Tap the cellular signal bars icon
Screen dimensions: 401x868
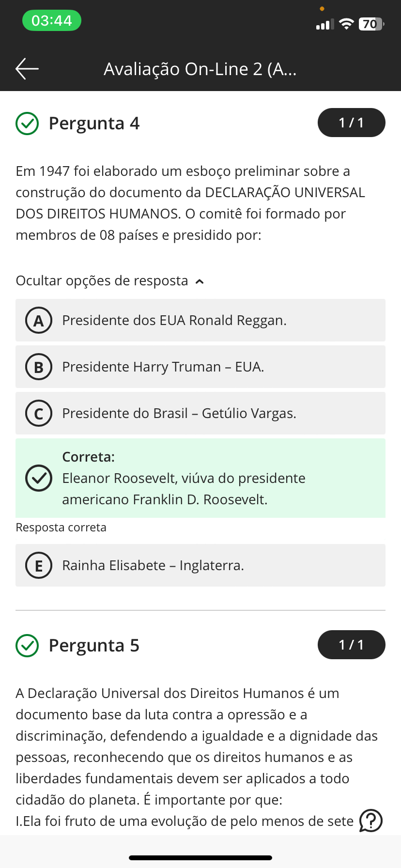tap(324, 25)
